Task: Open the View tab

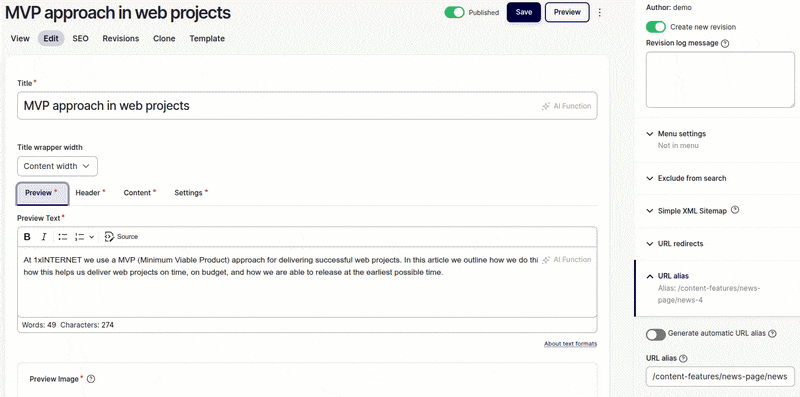Action: [20, 38]
